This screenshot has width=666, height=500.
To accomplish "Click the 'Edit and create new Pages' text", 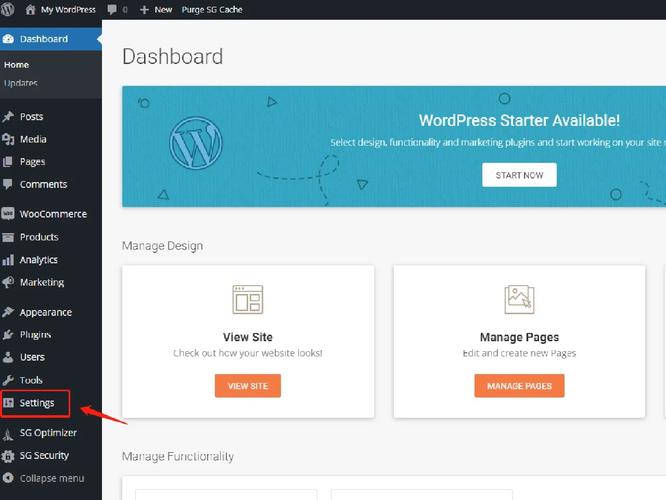I will 519,353.
